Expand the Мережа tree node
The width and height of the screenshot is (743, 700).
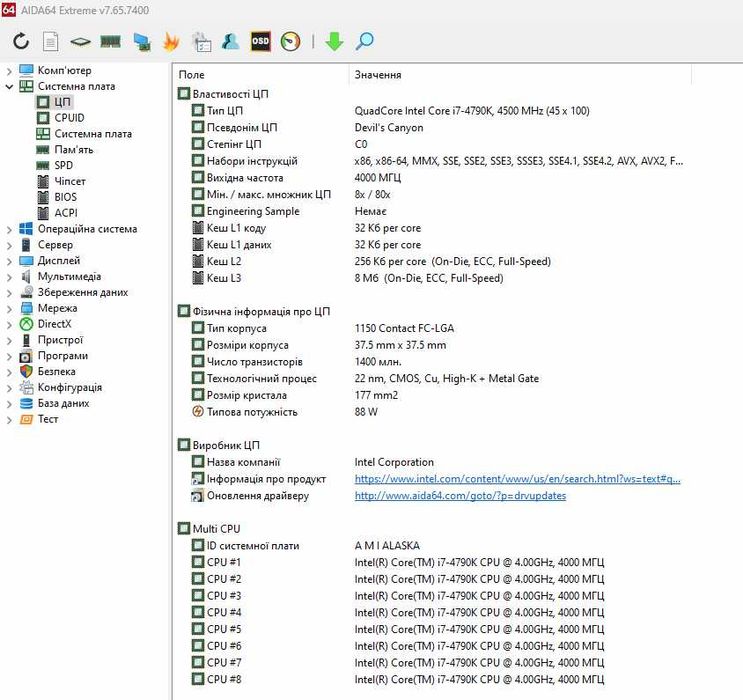tap(9, 309)
